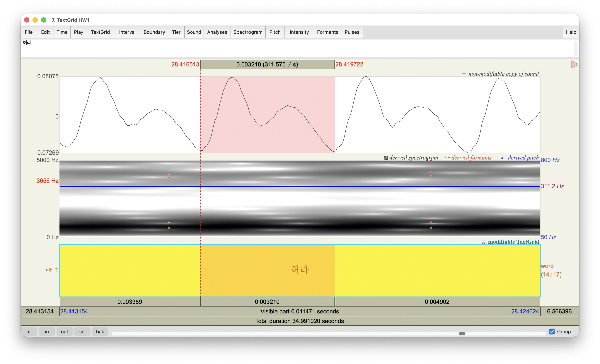Click the green window zoom button

(x=44, y=20)
